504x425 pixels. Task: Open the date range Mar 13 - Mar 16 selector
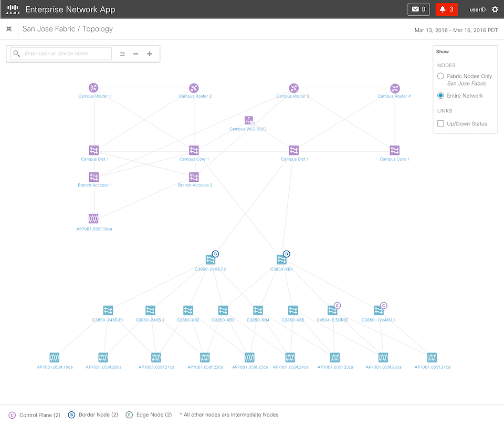(456, 30)
